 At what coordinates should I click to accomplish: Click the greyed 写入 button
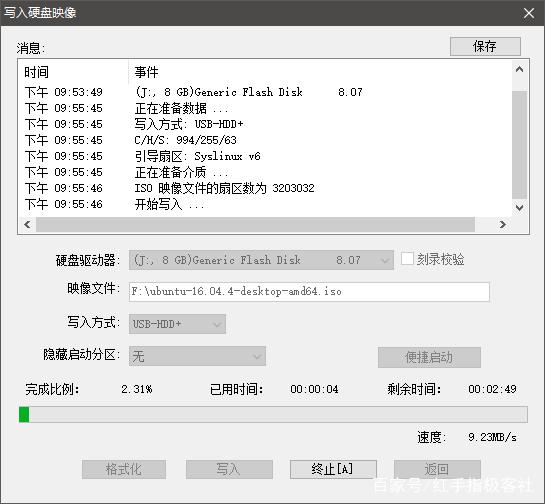point(229,469)
